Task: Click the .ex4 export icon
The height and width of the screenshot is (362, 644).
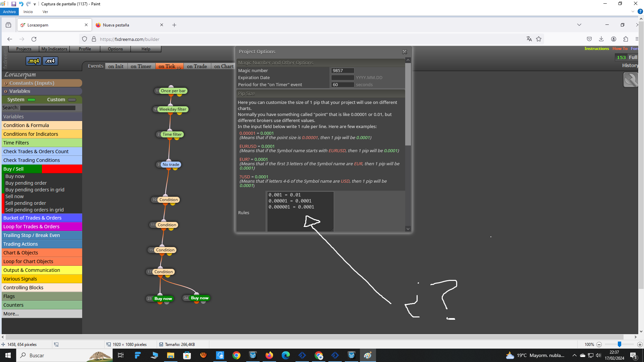Action: click(x=50, y=61)
